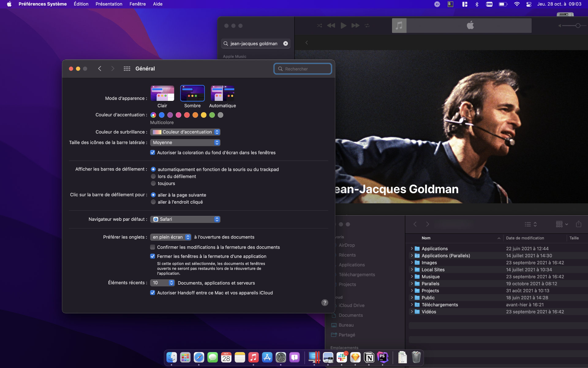Open the Trash in the Dock
This screenshot has width=588, height=368.
click(416, 357)
